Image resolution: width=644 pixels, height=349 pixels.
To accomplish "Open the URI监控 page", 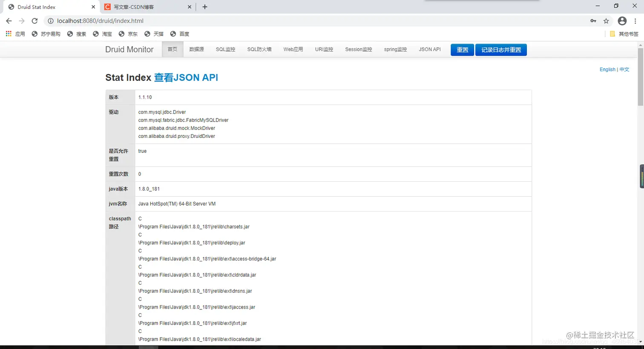I will click(x=324, y=49).
